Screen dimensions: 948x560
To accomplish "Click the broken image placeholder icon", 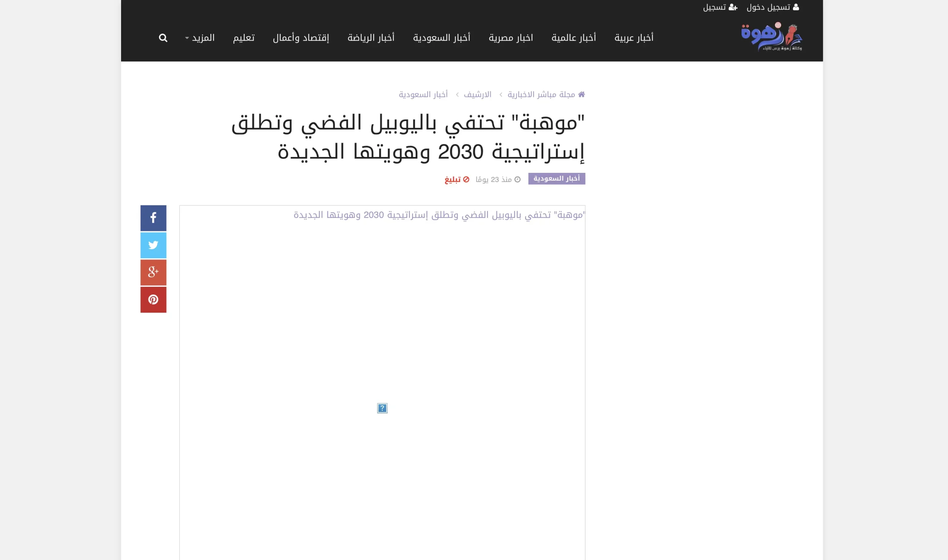I will [x=382, y=408].
